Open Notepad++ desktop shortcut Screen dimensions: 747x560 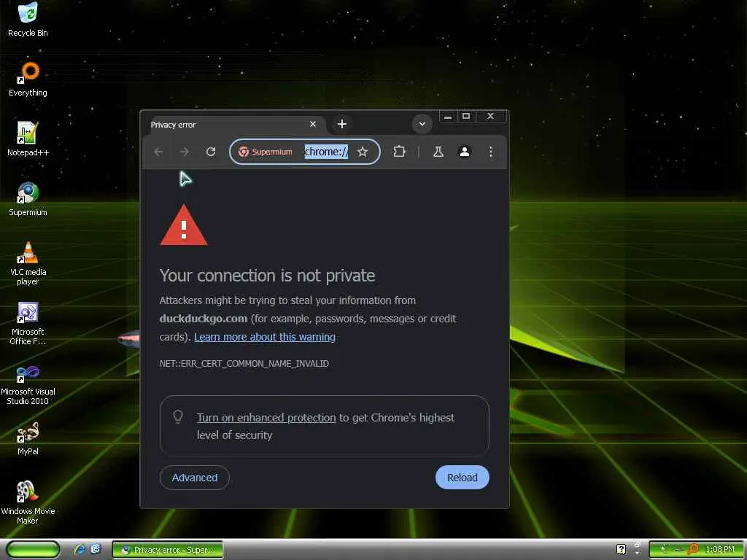point(28,139)
